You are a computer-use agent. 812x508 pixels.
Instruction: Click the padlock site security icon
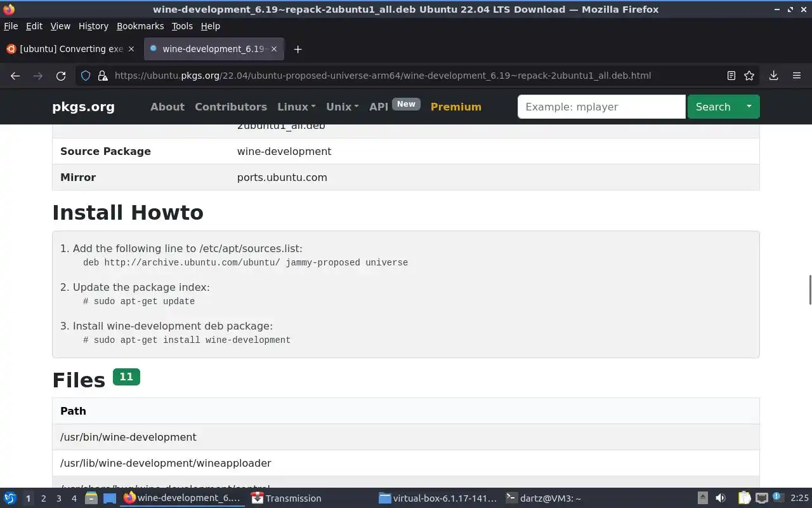click(x=102, y=76)
